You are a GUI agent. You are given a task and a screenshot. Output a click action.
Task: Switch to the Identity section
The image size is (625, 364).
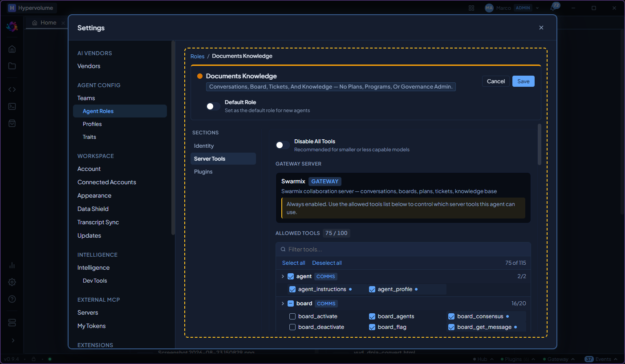coord(223,146)
